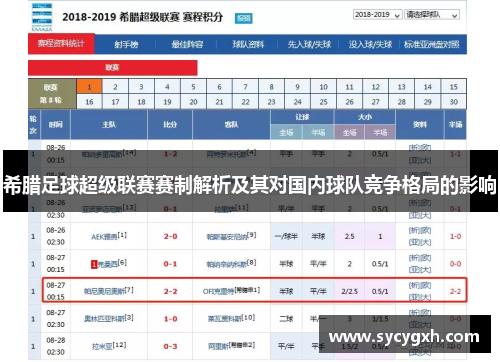This screenshot has height=362, width=500.
Task: Open the 请选择球队 team dropdown
Action: point(432,15)
